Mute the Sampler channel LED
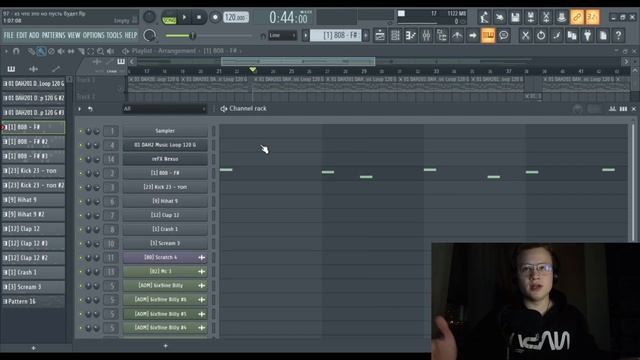The height and width of the screenshot is (360, 640). [81, 131]
